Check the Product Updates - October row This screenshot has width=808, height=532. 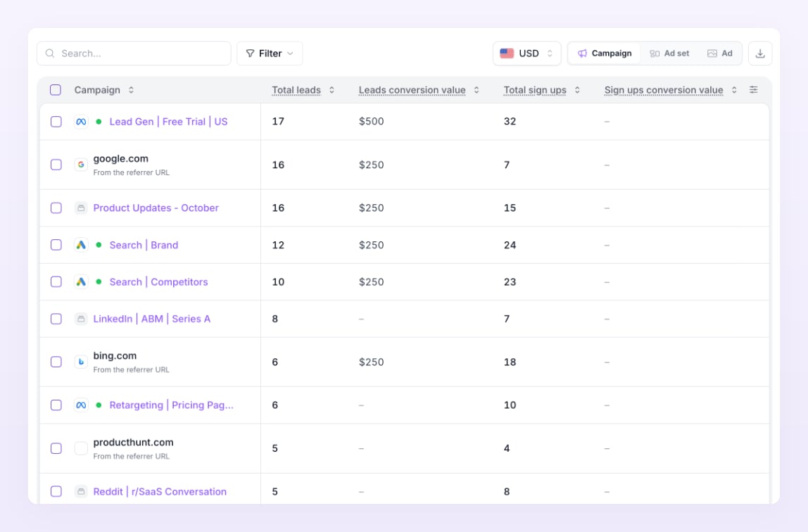(56, 208)
